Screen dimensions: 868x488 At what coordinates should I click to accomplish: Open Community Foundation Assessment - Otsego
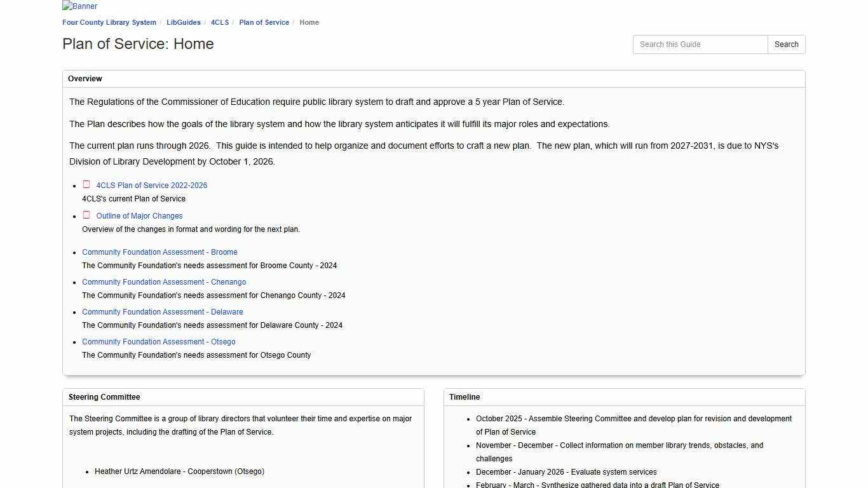pyautogui.click(x=158, y=341)
